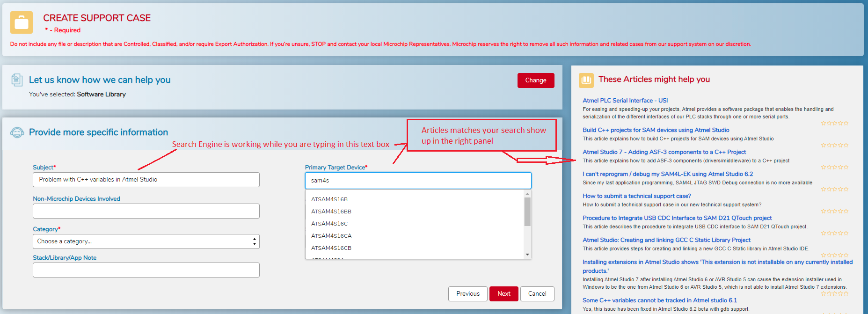Click the document icon next to 'Let us know'

(x=17, y=80)
